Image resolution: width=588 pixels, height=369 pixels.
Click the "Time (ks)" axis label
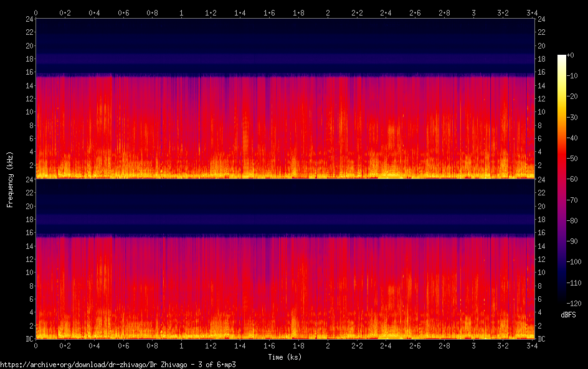pyautogui.click(x=286, y=357)
